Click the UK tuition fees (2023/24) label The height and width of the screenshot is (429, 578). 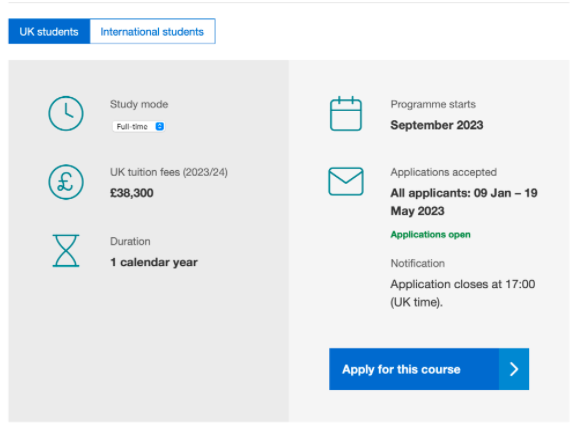click(x=169, y=172)
